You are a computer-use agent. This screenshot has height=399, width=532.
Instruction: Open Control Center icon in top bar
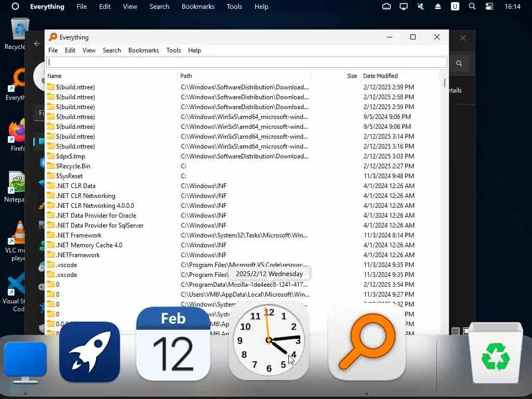pos(489,6)
